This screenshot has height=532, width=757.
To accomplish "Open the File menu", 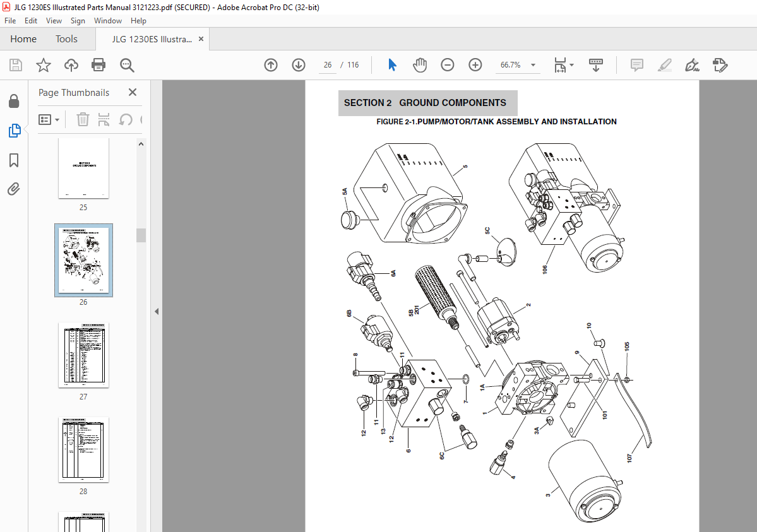I will click(x=10, y=21).
